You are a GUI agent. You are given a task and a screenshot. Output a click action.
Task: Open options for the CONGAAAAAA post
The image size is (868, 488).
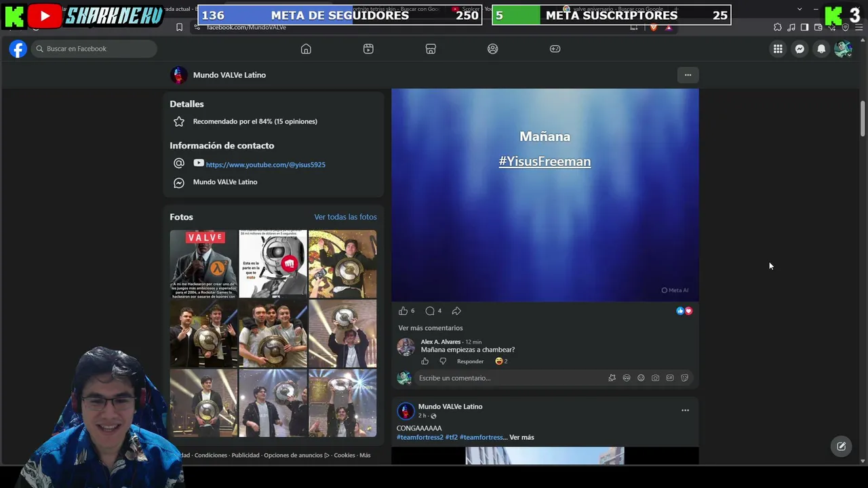685,410
